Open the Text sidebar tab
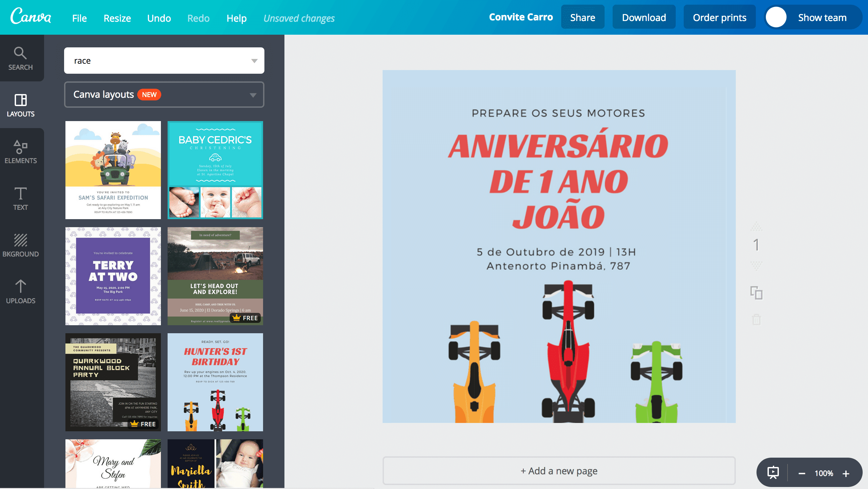Image resolution: width=868 pixels, height=489 pixels. 21,198
